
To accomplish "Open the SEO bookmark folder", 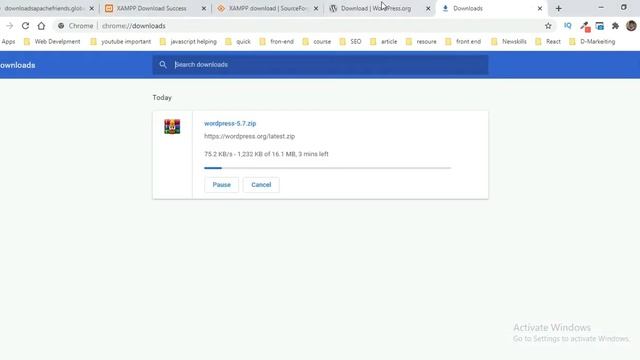I will [x=351, y=42].
